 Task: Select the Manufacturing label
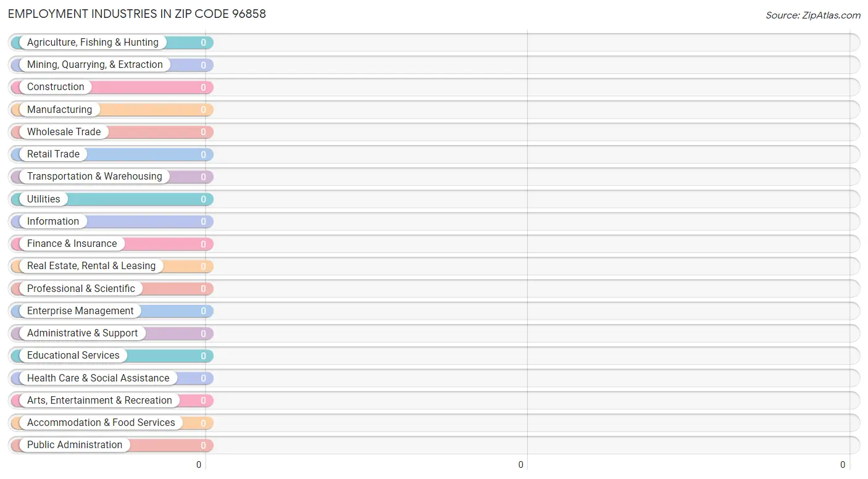coord(59,110)
